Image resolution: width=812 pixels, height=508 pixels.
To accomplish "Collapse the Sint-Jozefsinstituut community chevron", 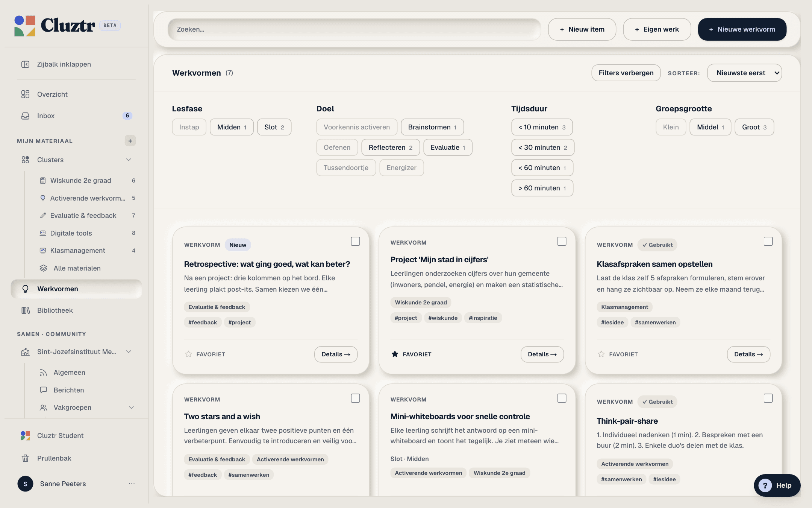I will click(129, 352).
